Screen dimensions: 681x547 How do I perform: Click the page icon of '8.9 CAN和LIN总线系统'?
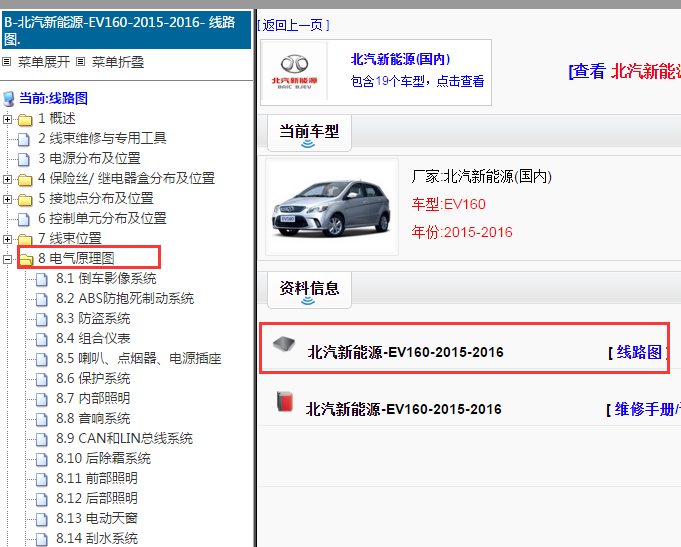[x=42, y=439]
